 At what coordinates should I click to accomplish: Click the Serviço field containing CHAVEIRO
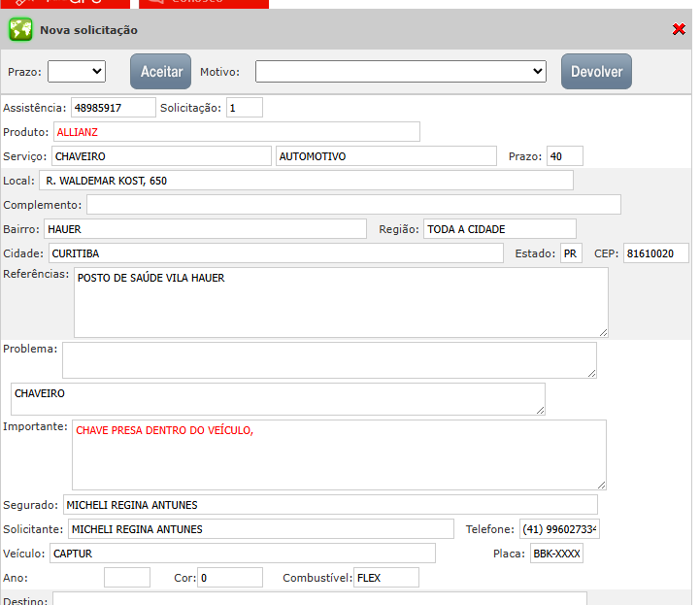click(x=160, y=155)
